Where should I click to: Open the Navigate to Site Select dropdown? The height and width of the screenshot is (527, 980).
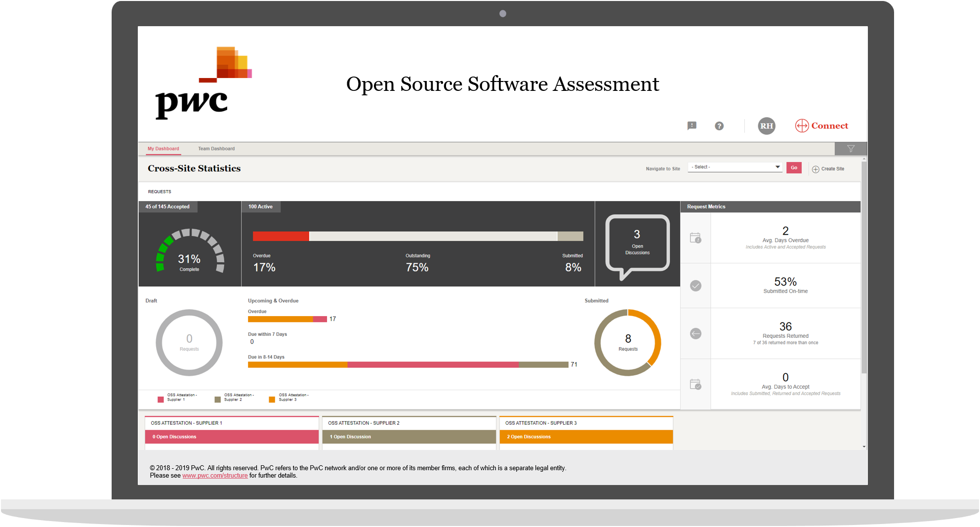click(735, 167)
